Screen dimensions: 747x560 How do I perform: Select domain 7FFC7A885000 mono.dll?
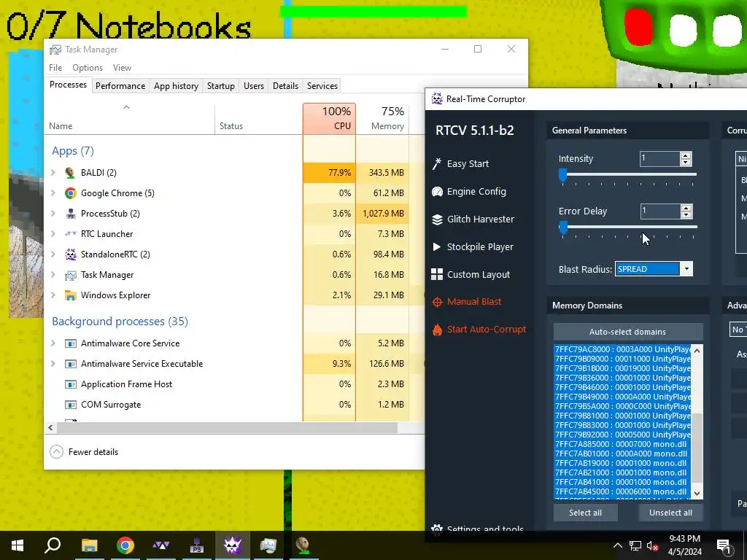pos(622,444)
